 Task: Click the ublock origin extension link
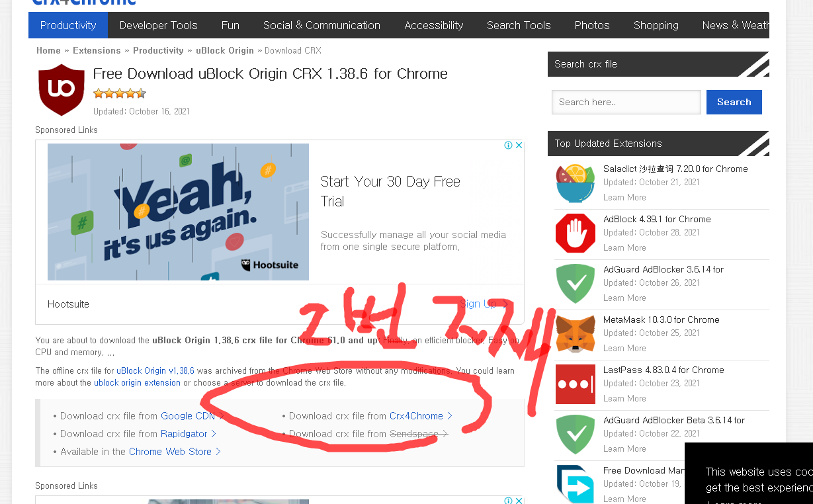point(137,383)
